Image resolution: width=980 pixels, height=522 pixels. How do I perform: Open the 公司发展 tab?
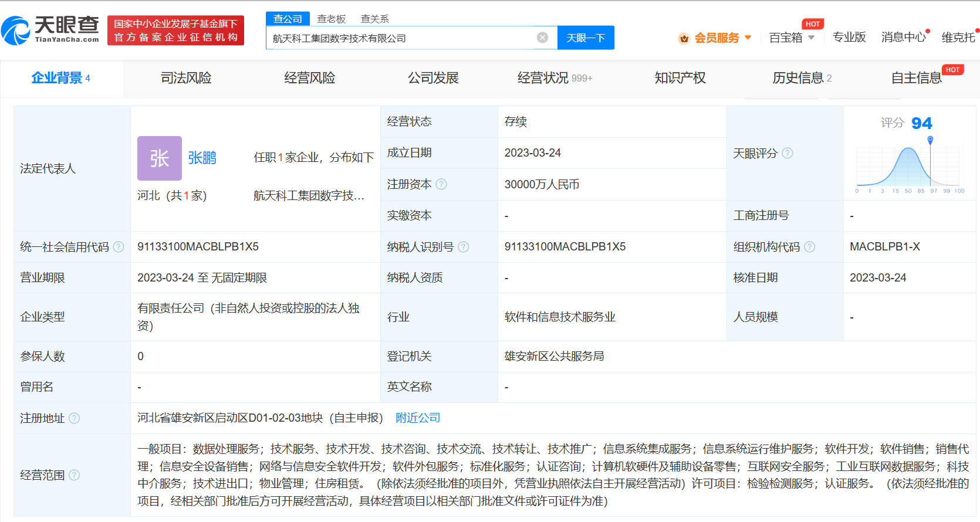coord(433,78)
